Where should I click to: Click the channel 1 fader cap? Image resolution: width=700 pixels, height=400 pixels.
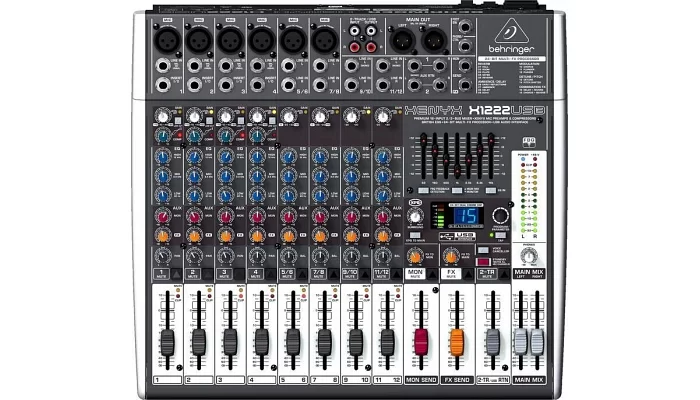click(x=167, y=342)
